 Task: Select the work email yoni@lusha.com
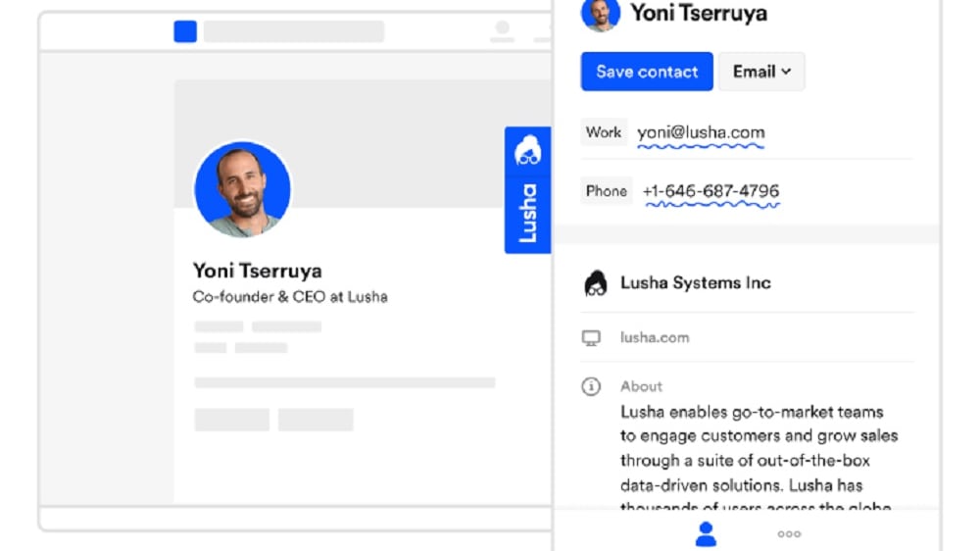(701, 132)
